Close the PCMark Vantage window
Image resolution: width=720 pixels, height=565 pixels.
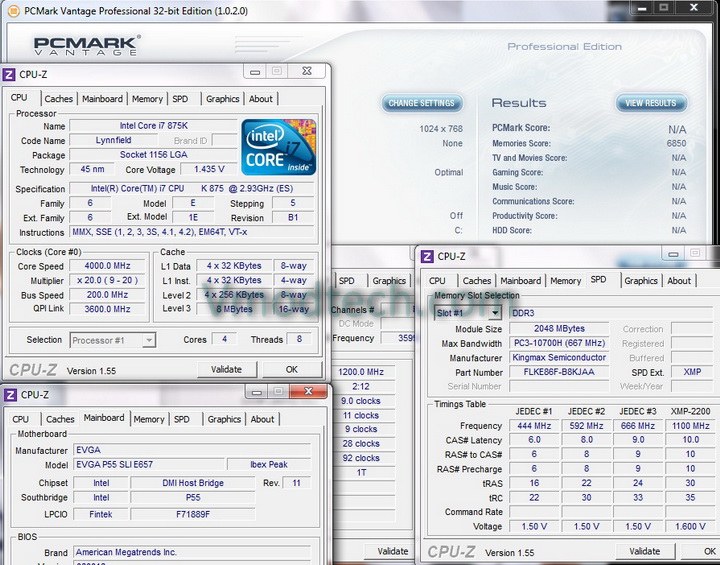[x=694, y=8]
